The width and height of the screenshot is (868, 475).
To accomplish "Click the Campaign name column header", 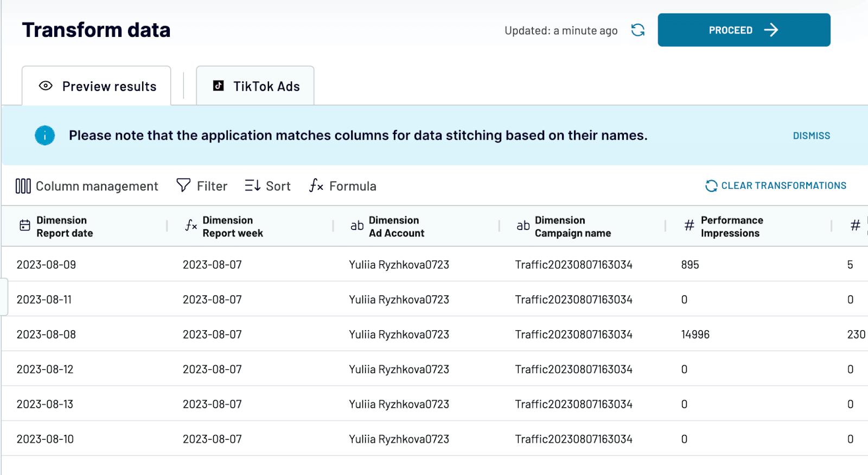I will 573,227.
